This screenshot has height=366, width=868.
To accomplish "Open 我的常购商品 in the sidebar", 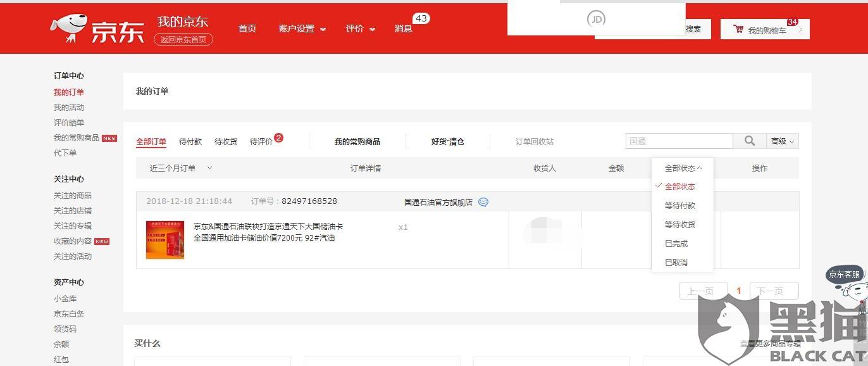I will click(x=77, y=137).
